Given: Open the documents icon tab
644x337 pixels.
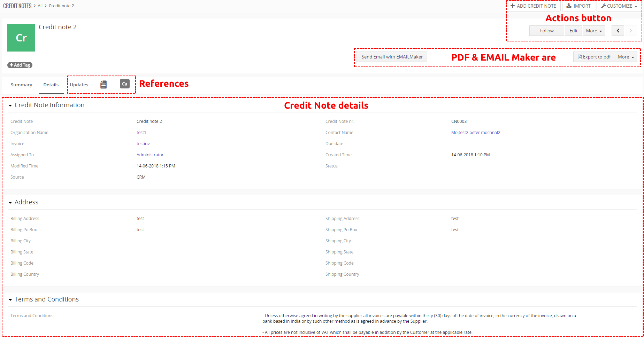Looking at the screenshot, I should [103, 85].
